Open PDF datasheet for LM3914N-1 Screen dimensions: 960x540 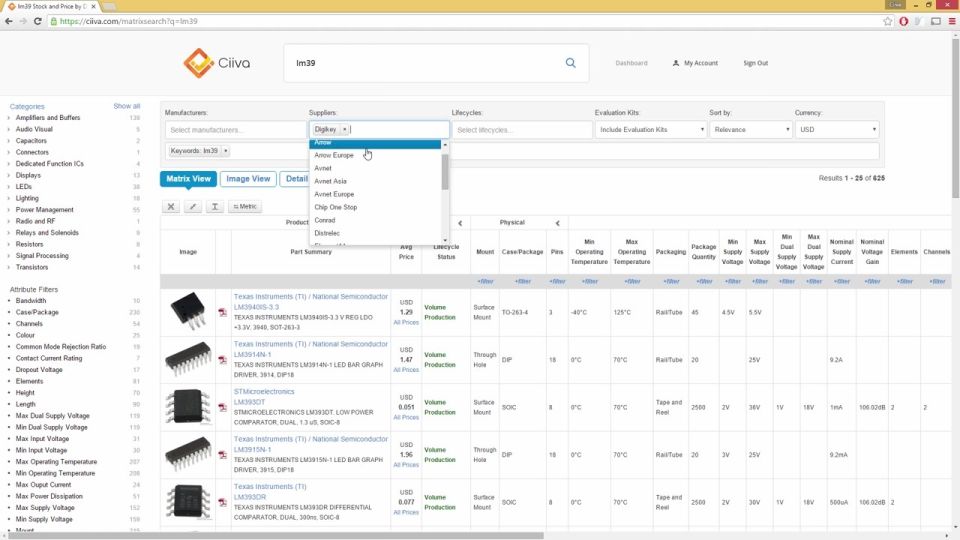click(x=222, y=360)
